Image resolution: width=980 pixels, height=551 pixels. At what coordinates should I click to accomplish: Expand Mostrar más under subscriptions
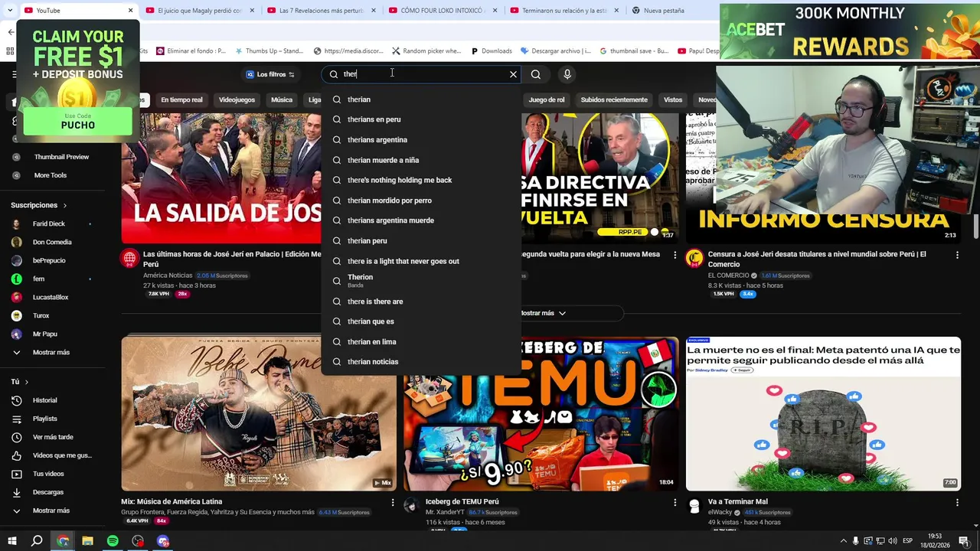point(51,352)
